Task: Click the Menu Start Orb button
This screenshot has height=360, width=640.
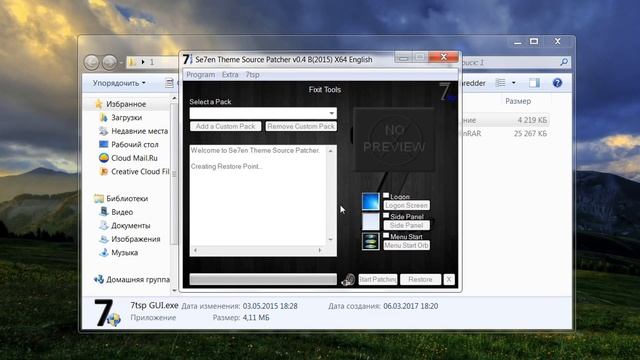Action: (x=407, y=245)
